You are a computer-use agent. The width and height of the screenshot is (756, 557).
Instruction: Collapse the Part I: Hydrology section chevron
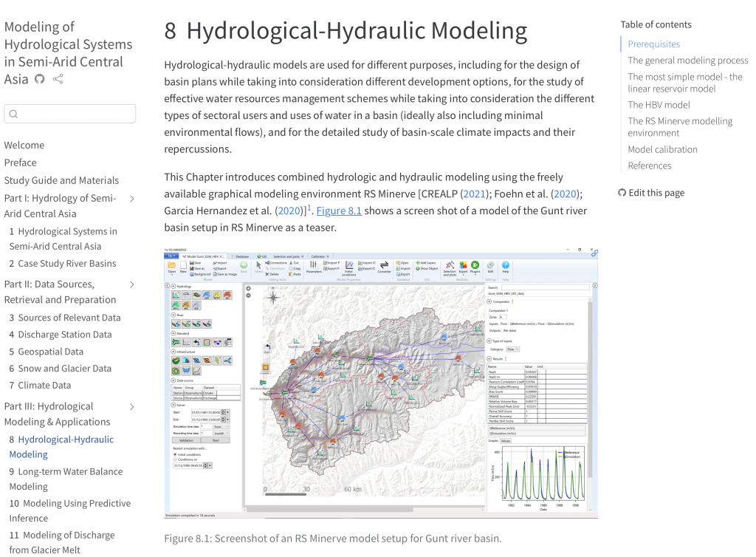pyautogui.click(x=131, y=199)
